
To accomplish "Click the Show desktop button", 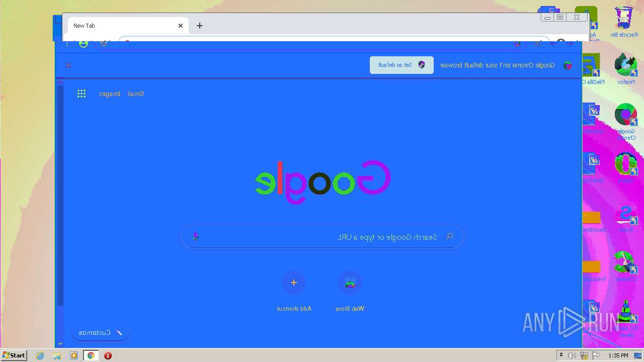I will coord(638,355).
